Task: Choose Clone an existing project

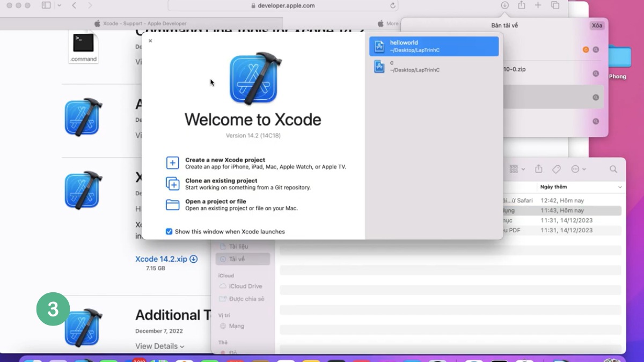Action: 238,184
